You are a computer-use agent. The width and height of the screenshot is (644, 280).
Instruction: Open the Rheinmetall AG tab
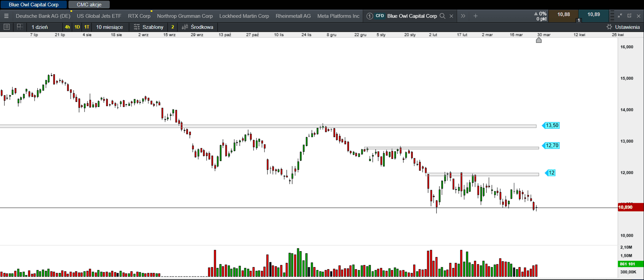(x=293, y=16)
